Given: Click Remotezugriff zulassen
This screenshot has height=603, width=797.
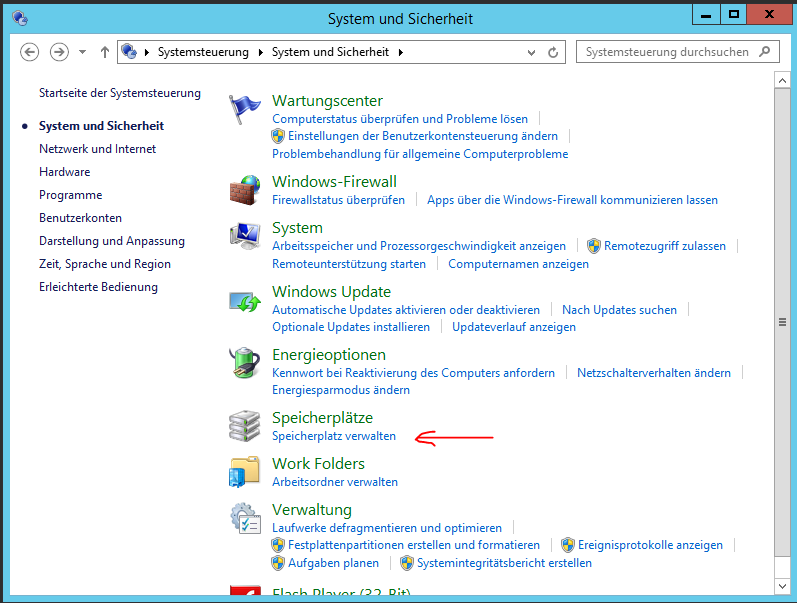Looking at the screenshot, I should tap(665, 246).
